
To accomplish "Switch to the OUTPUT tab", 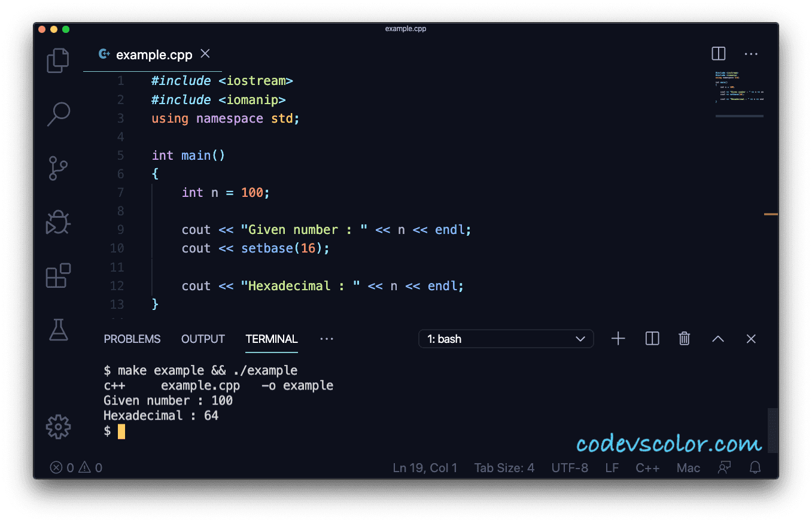I will (203, 339).
